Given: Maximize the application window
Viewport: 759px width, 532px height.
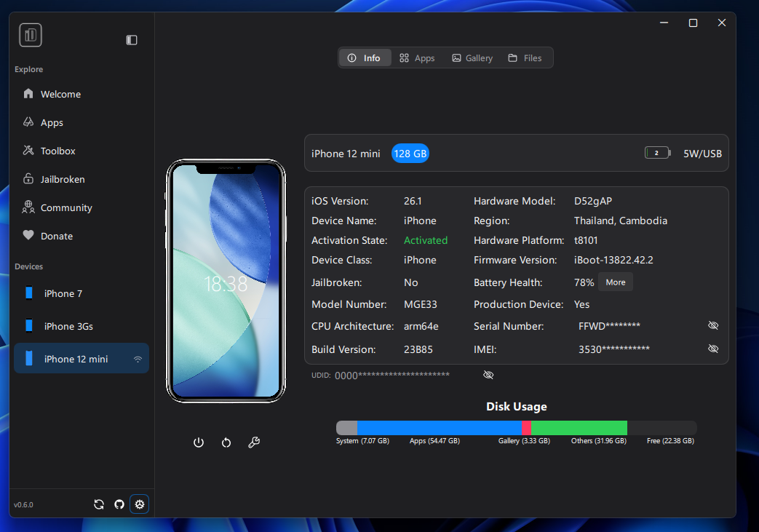Looking at the screenshot, I should tap(693, 23).
